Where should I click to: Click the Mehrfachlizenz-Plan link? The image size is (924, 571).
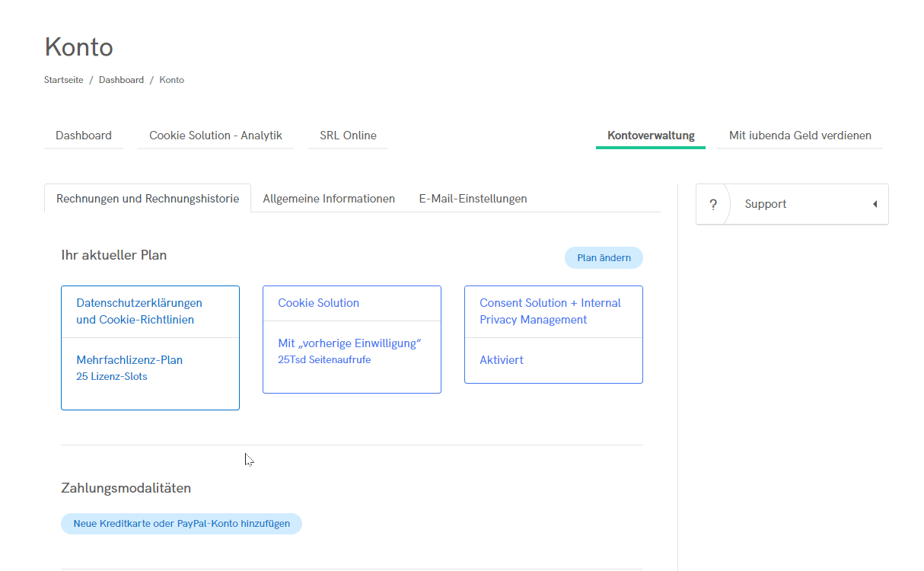pos(129,360)
